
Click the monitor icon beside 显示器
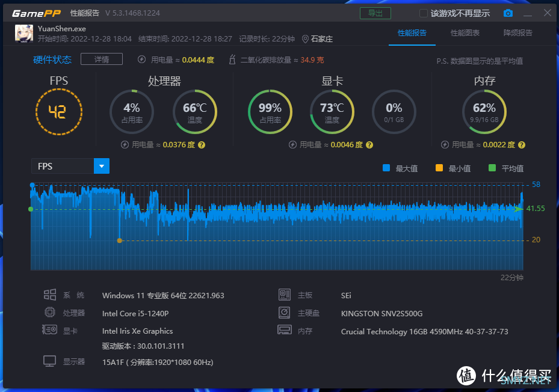click(49, 361)
